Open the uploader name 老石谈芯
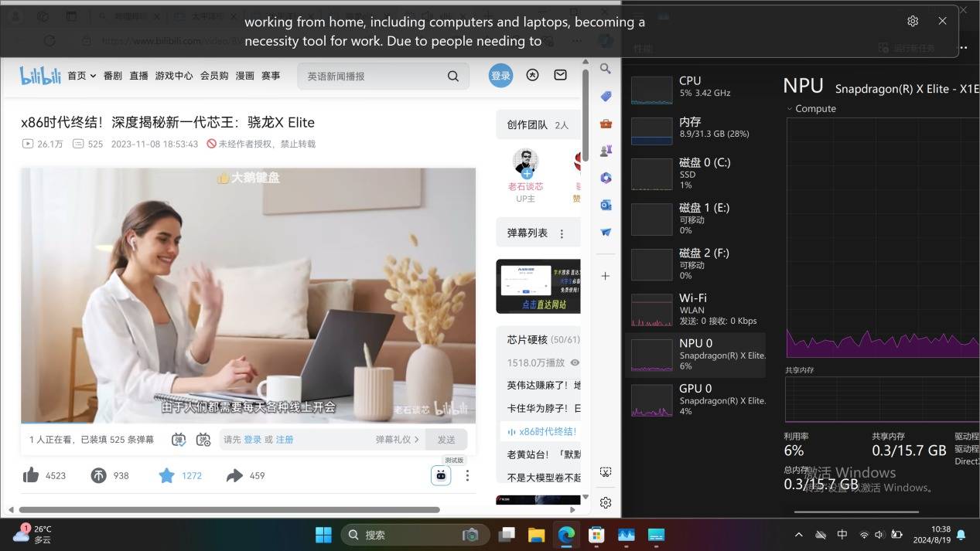Image resolution: width=980 pixels, height=551 pixels. [525, 186]
